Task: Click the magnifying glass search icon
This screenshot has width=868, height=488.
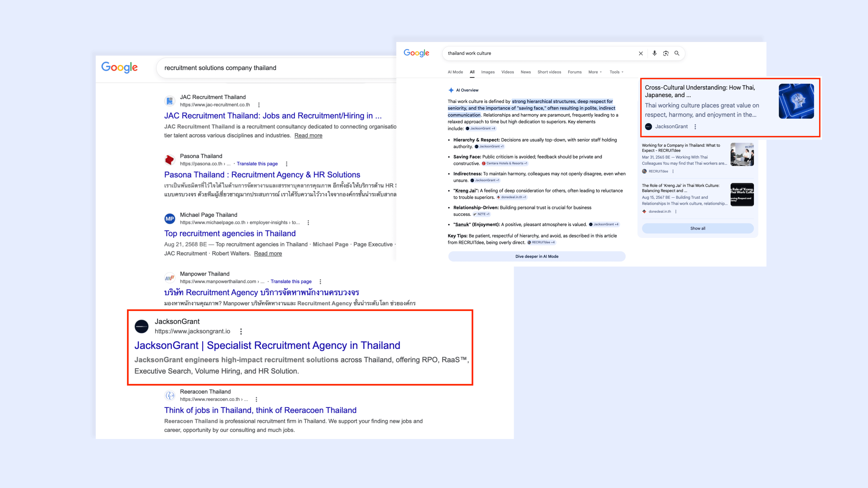Action: [677, 53]
